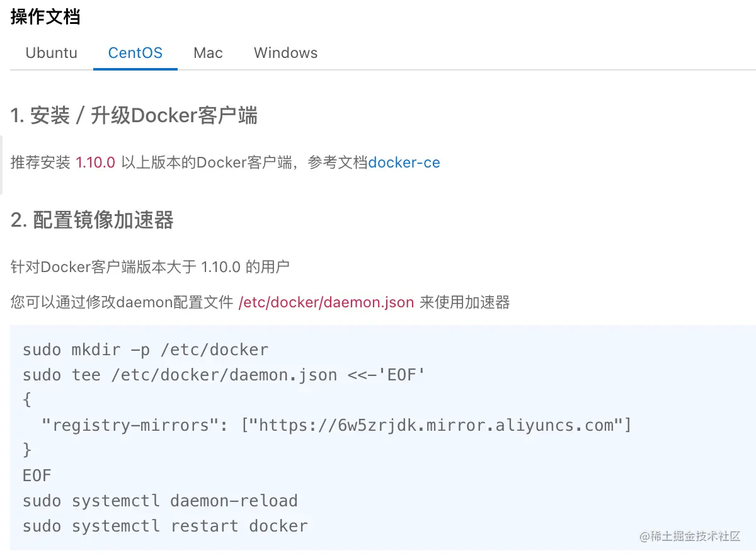Click the "registry-mirrors" key in the code
756x558 pixels.
(131, 425)
